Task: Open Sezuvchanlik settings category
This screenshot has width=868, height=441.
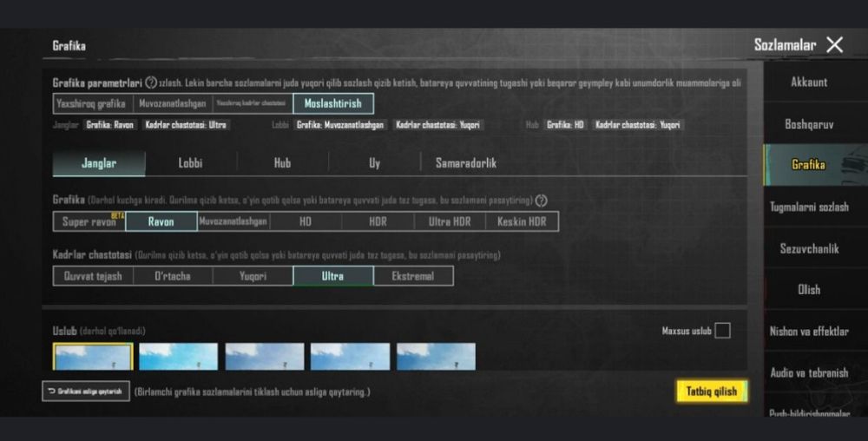Action: (x=809, y=248)
